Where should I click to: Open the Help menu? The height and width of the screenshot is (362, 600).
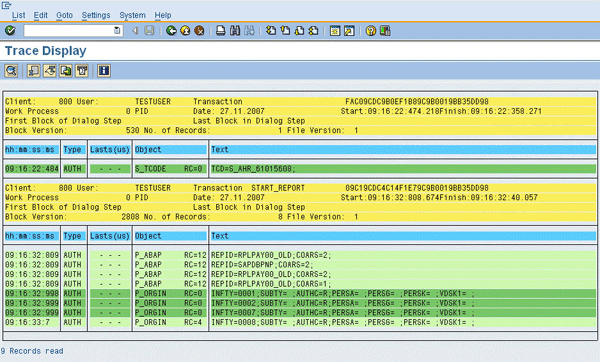coord(163,15)
